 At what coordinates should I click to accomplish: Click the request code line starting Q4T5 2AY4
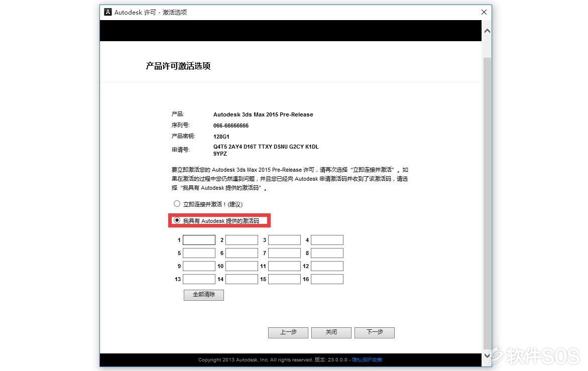point(266,147)
